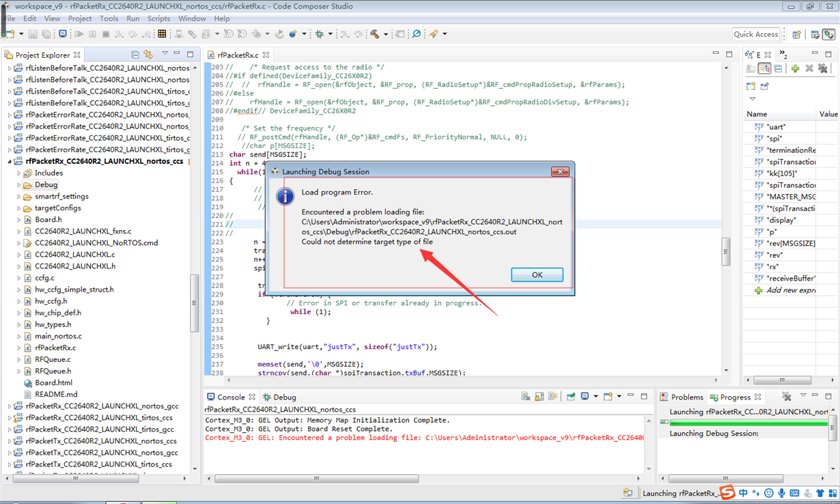Viewport: 840px width, 504px height.
Task: Click the green bug Debug icon
Action: click(x=319, y=34)
